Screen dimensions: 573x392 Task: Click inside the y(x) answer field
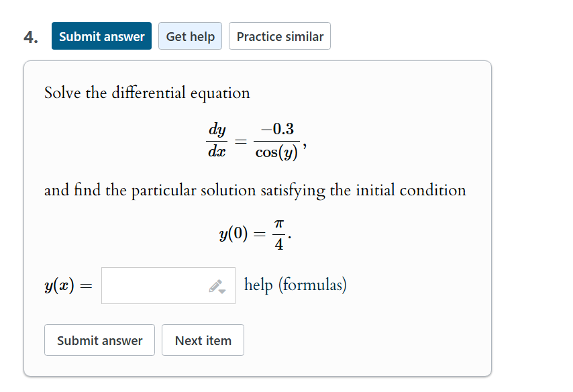[154, 285]
